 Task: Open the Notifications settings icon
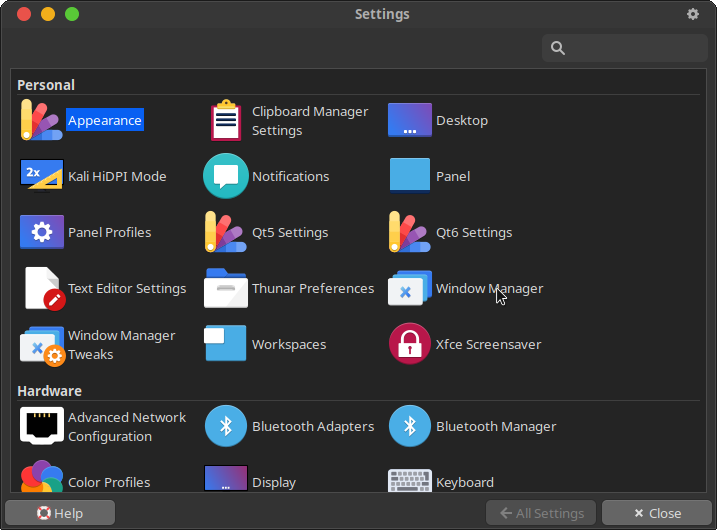click(226, 176)
